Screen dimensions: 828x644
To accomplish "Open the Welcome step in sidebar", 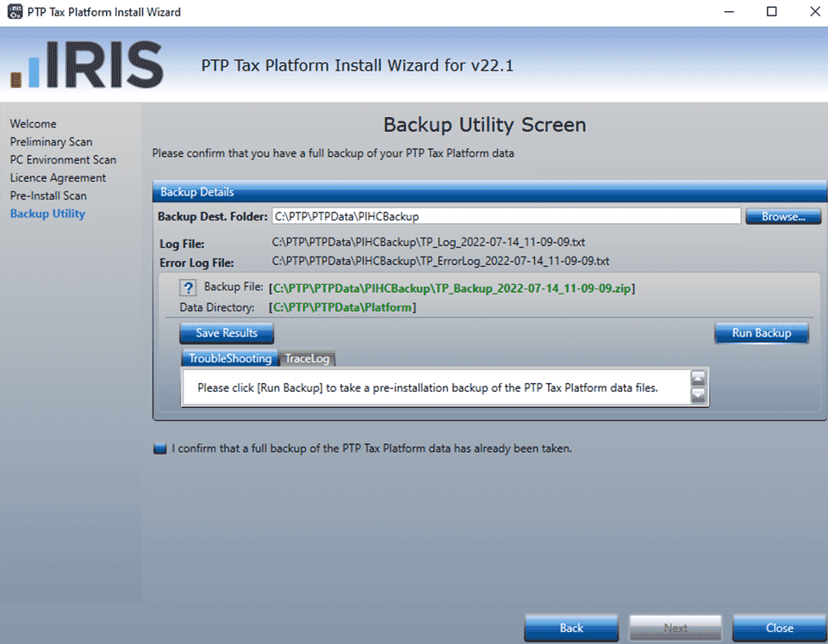I will [34, 123].
